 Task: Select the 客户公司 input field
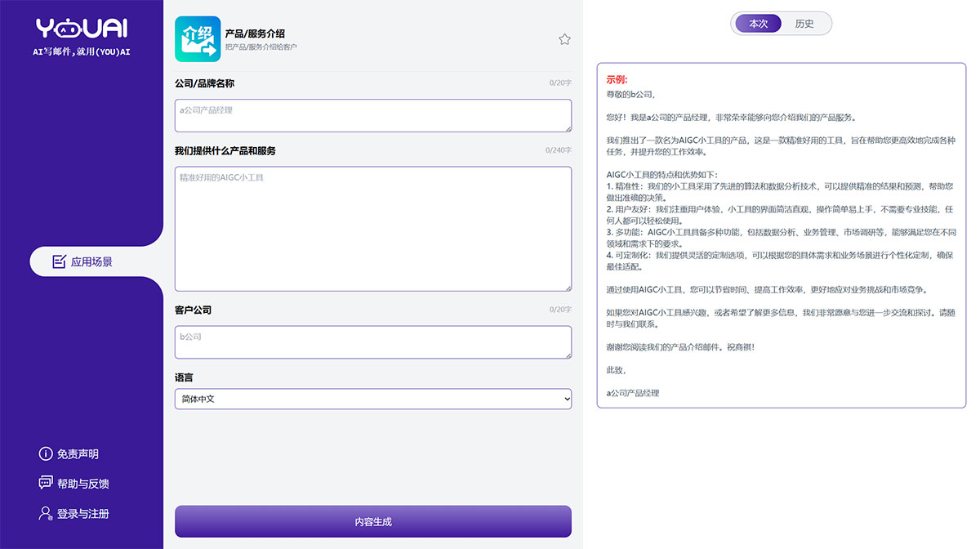pyautogui.click(x=372, y=341)
